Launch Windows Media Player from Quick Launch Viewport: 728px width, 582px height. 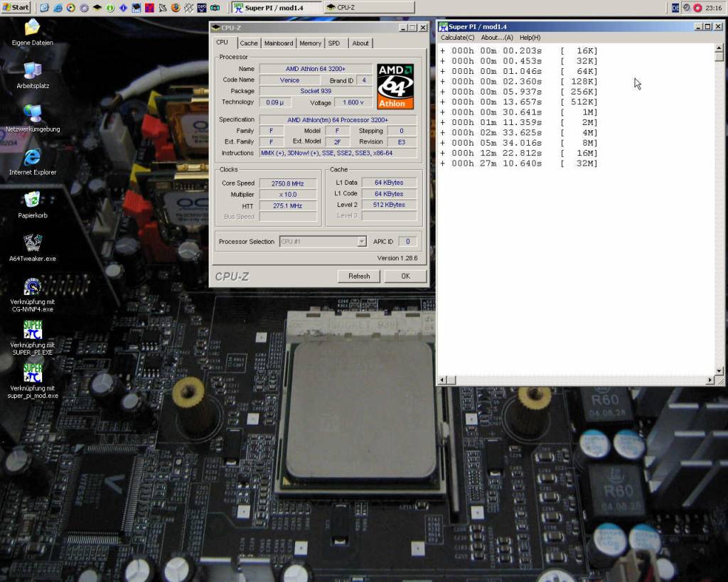click(x=71, y=7)
